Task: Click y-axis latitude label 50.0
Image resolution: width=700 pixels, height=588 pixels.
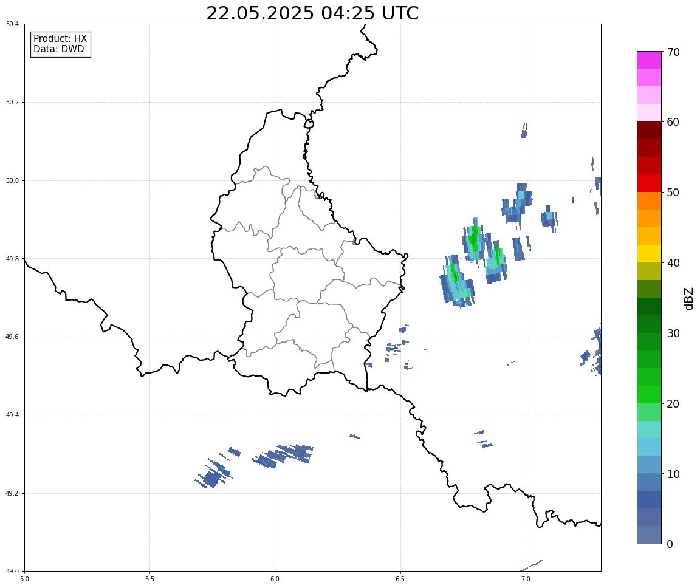Action: pyautogui.click(x=12, y=180)
